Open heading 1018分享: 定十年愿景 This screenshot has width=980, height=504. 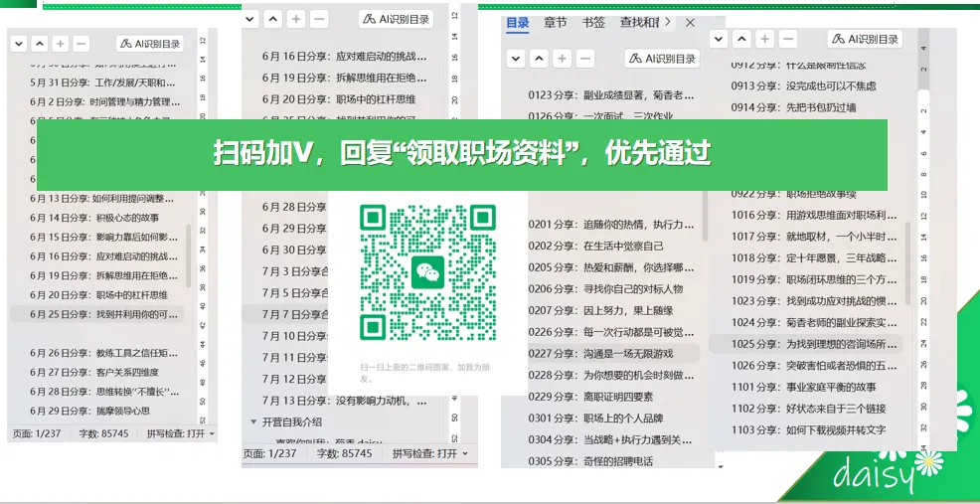pyautogui.click(x=814, y=257)
